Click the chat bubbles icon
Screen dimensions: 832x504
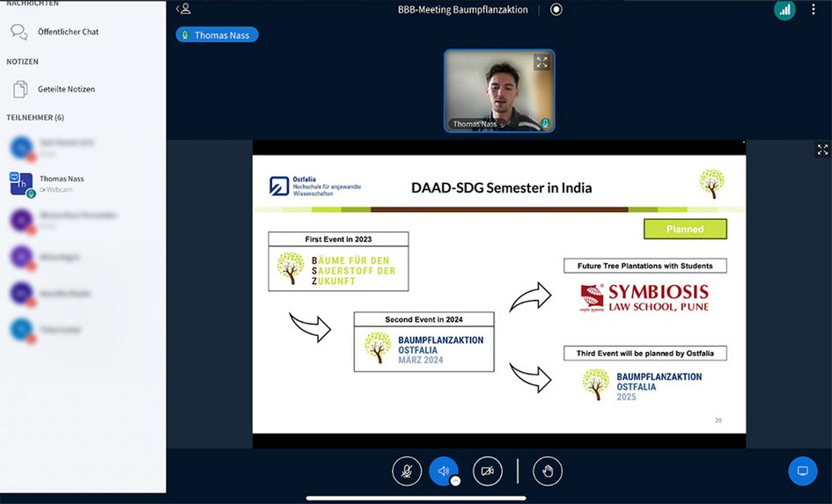[19, 32]
